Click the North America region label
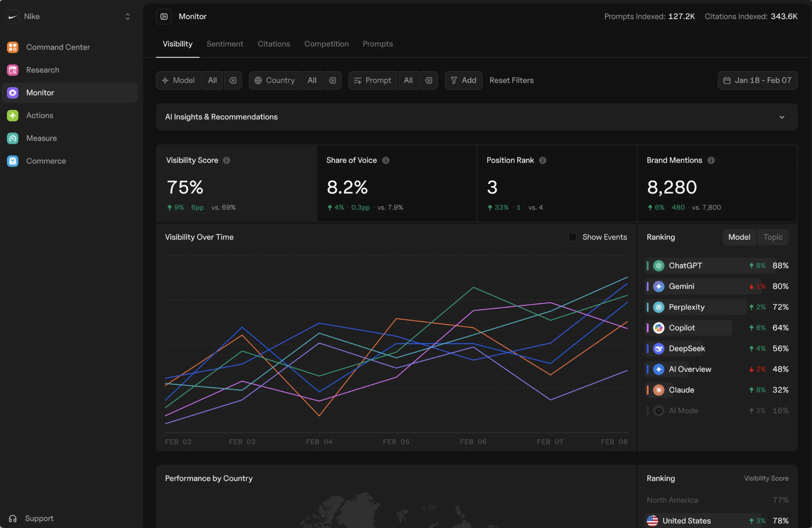This screenshot has height=528, width=812. pyautogui.click(x=672, y=500)
